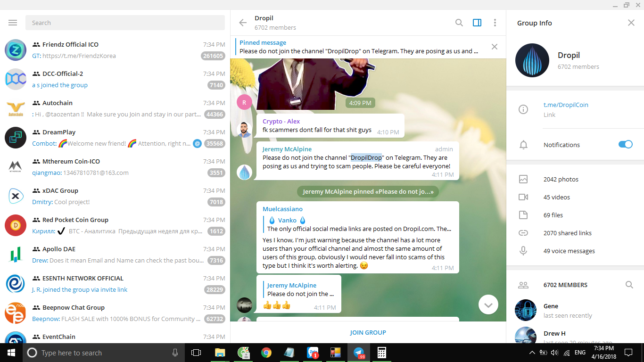
Task: Toggle the Notifications switch
Action: tap(625, 145)
